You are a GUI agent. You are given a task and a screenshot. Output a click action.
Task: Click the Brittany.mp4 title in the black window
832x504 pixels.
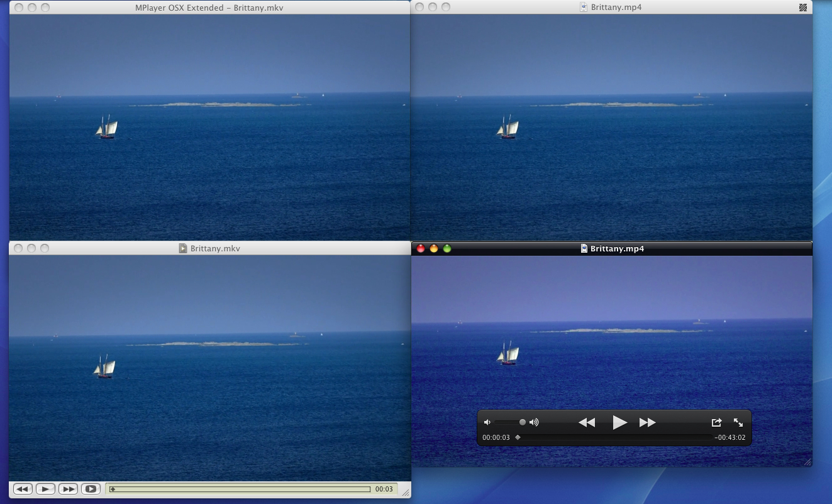[x=617, y=249]
